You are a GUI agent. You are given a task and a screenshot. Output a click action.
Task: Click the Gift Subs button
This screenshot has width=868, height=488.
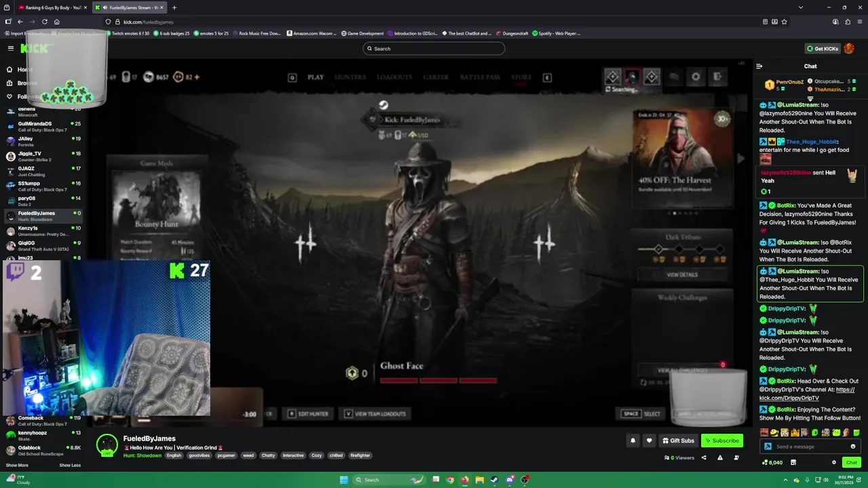678,441
